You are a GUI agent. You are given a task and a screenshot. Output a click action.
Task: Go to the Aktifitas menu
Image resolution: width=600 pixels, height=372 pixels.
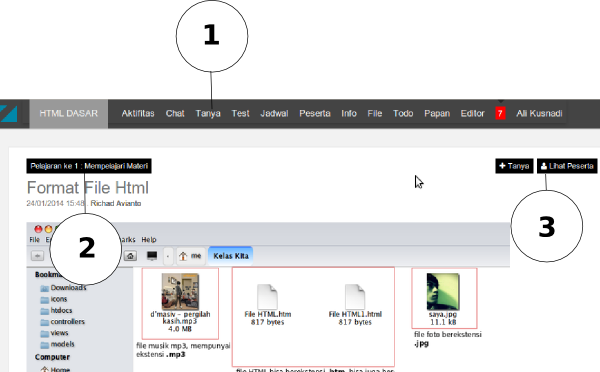pos(138,114)
